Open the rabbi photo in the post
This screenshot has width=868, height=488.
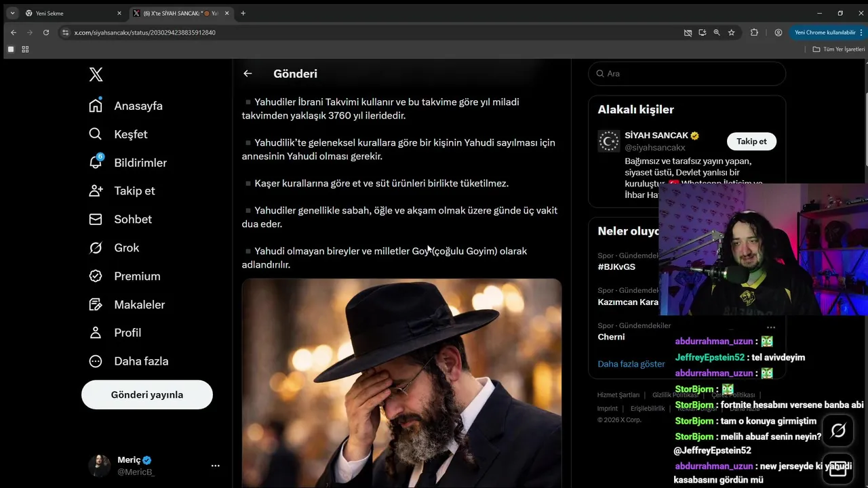401,383
